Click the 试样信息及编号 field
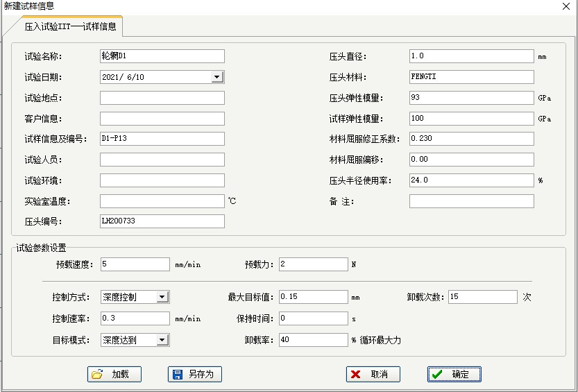The width and height of the screenshot is (578, 392). (162, 139)
